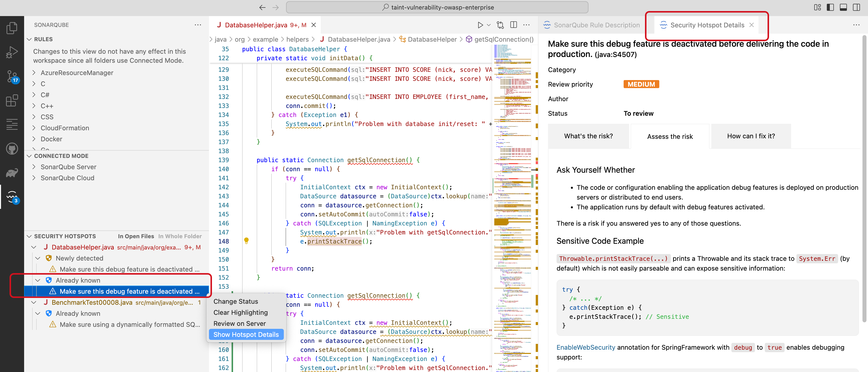The width and height of the screenshot is (868, 372).
Task: Choose Show Hotspot Details from context menu
Action: (x=246, y=334)
